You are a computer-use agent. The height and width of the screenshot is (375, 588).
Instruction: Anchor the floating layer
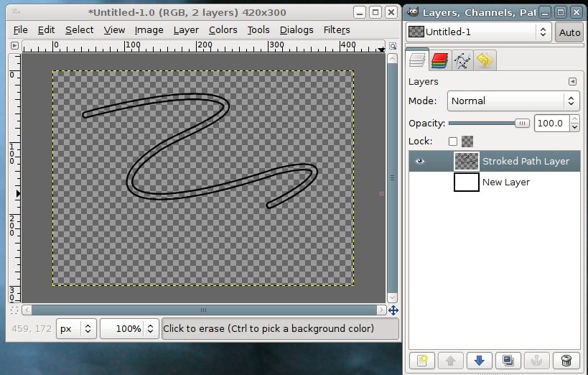coord(536,361)
